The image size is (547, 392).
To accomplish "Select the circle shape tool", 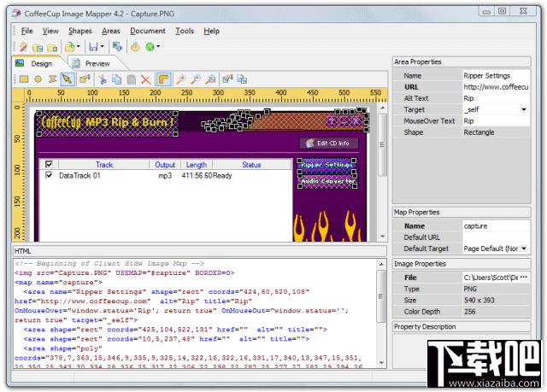I will click(38, 79).
